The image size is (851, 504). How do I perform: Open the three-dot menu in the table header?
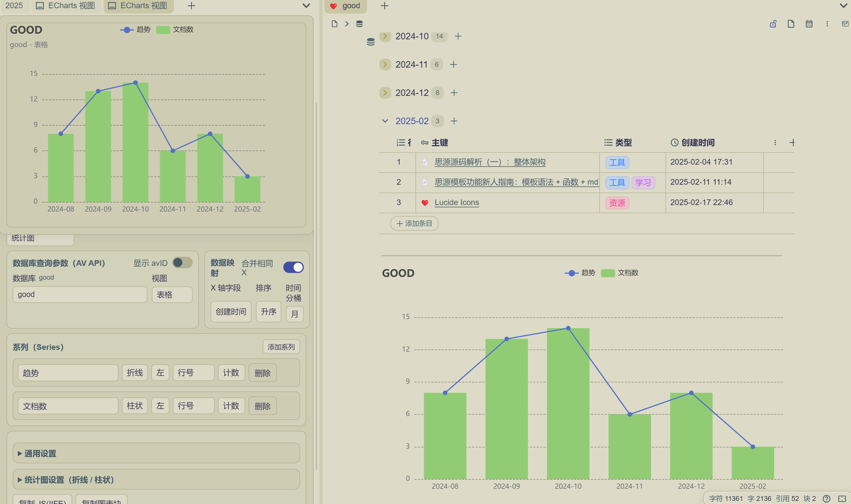[775, 143]
